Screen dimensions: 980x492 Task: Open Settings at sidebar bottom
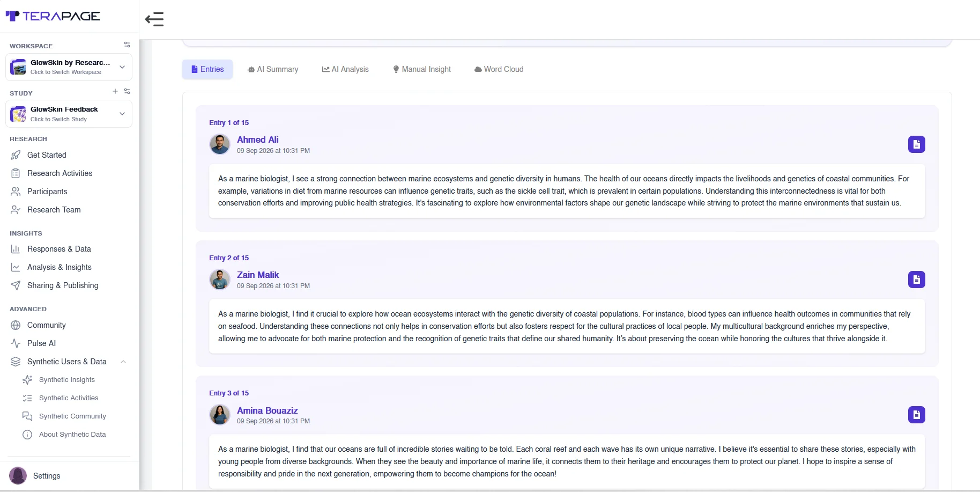(x=47, y=476)
